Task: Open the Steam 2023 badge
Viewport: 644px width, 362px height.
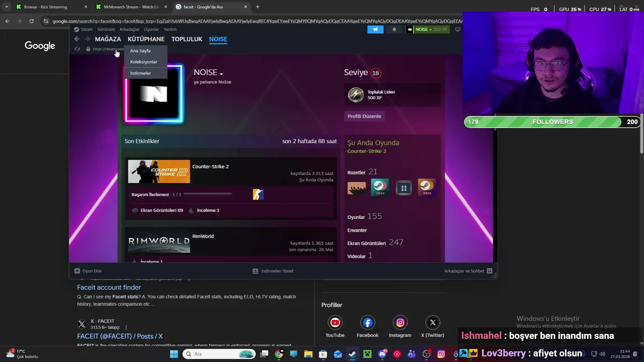Action: click(x=427, y=188)
